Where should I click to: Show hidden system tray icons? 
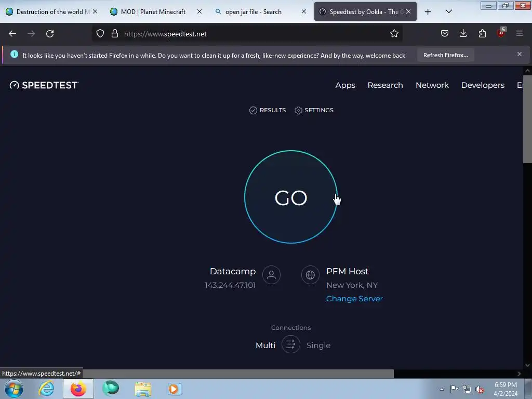pos(442,389)
